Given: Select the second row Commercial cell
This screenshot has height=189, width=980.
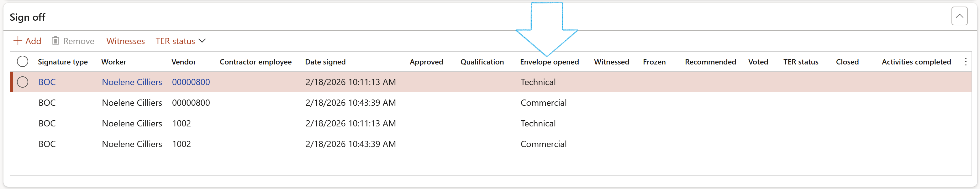Looking at the screenshot, I should pos(543,103).
